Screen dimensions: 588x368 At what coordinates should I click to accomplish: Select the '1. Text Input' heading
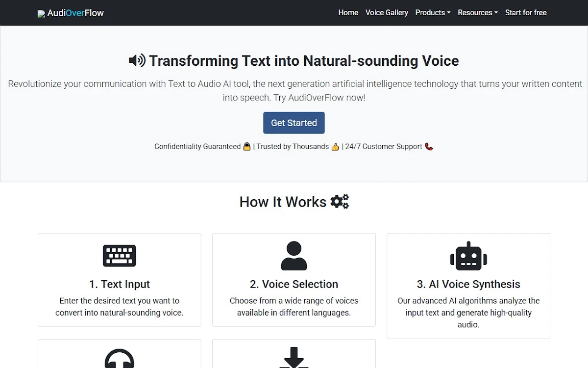120,284
